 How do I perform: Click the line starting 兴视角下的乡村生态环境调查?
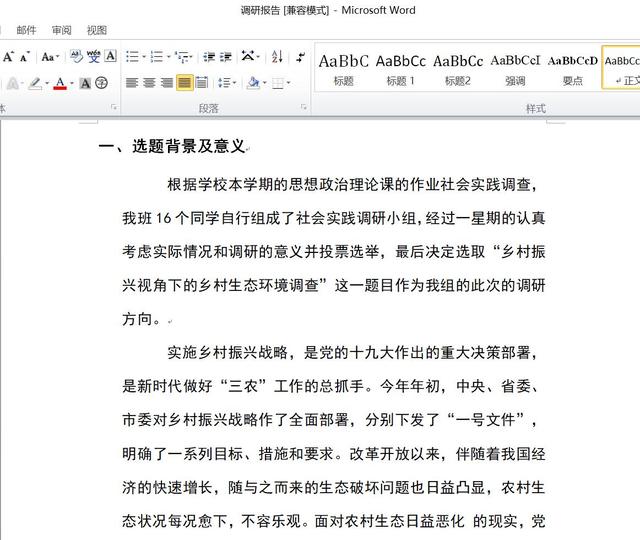click(x=334, y=285)
